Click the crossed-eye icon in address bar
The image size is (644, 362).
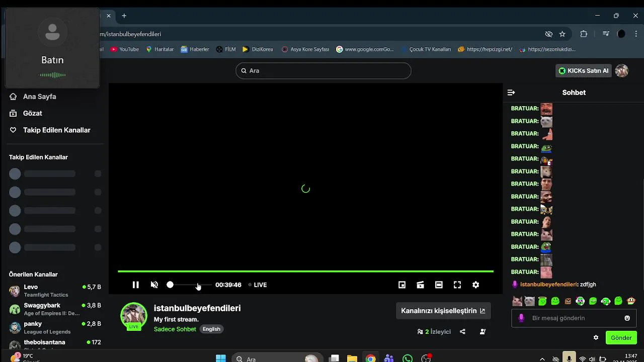[x=549, y=34]
